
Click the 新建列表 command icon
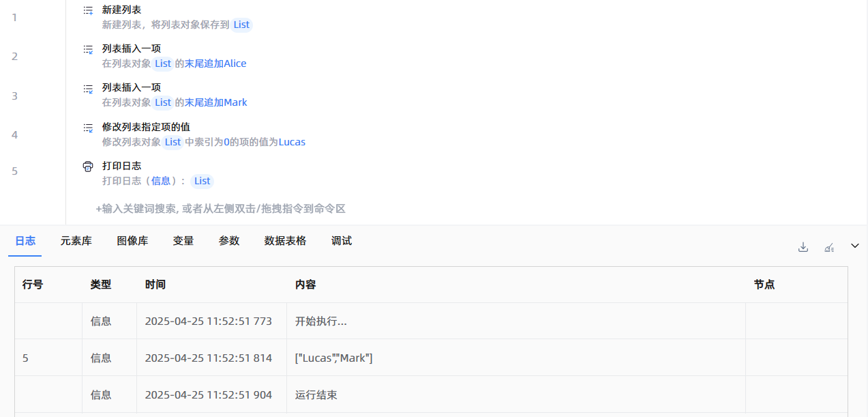tap(88, 10)
